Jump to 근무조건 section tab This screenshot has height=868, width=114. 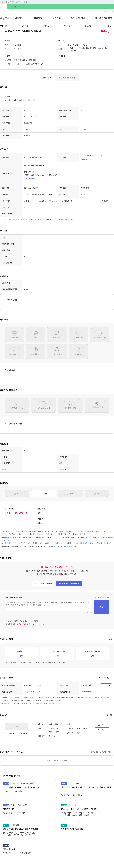pyautogui.click(x=25, y=26)
